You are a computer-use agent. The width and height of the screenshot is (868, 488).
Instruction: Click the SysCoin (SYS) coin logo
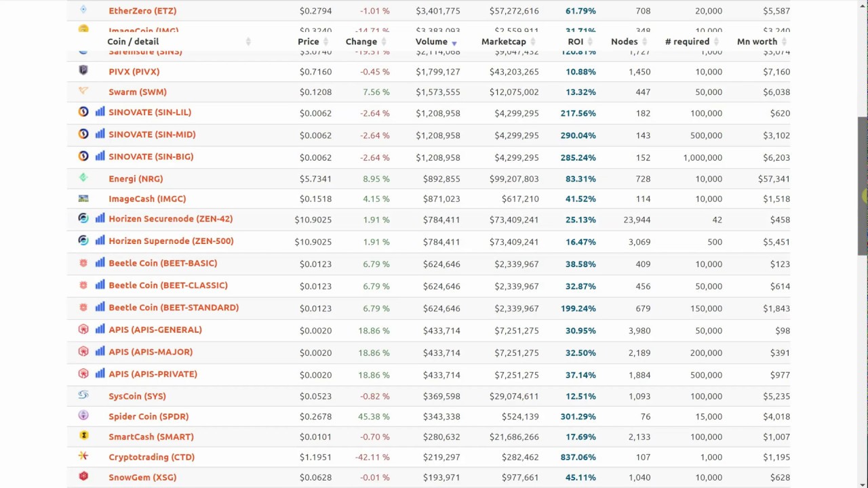(83, 394)
